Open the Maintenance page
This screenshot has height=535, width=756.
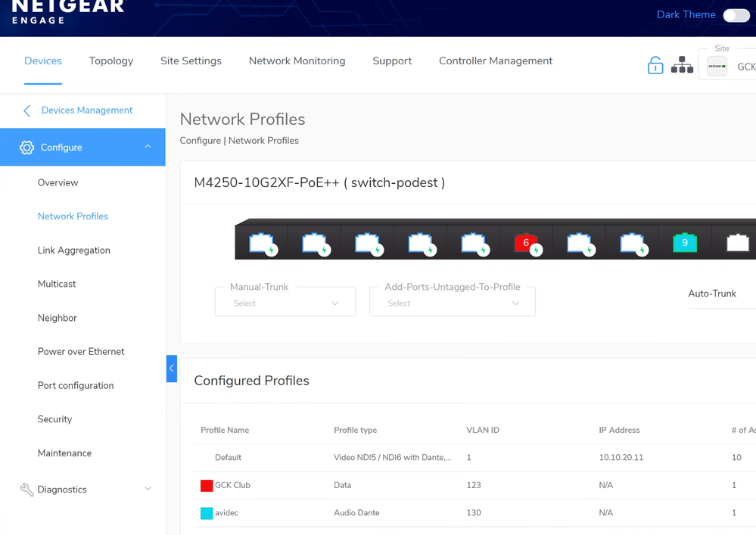point(64,453)
